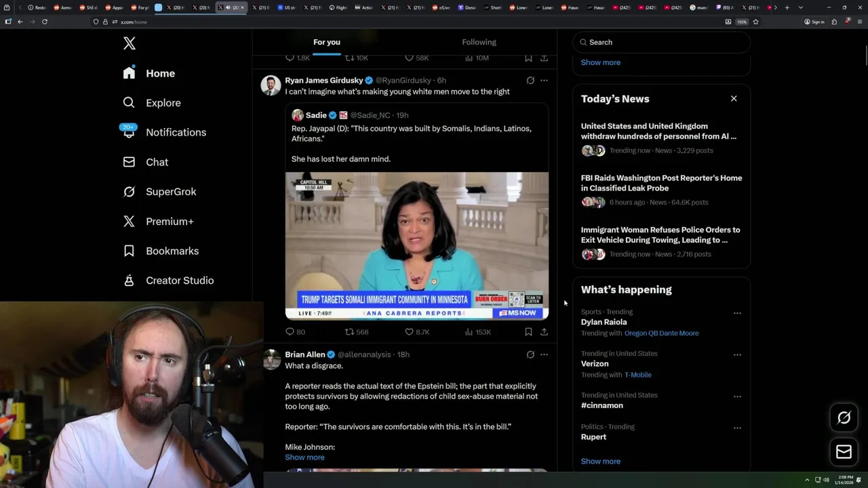
Task: Open Grok actions on Ryan Girdusky's post
Action: pos(530,80)
